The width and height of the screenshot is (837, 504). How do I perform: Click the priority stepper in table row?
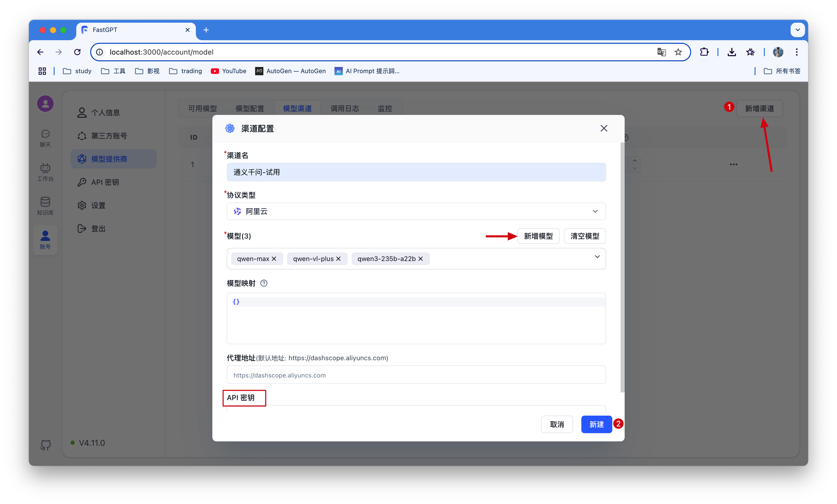pos(634,164)
